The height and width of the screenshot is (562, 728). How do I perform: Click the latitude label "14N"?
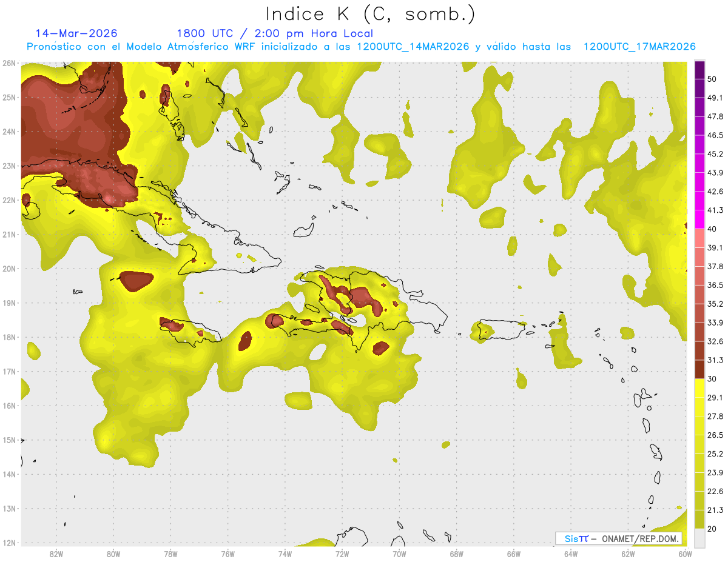10,474
